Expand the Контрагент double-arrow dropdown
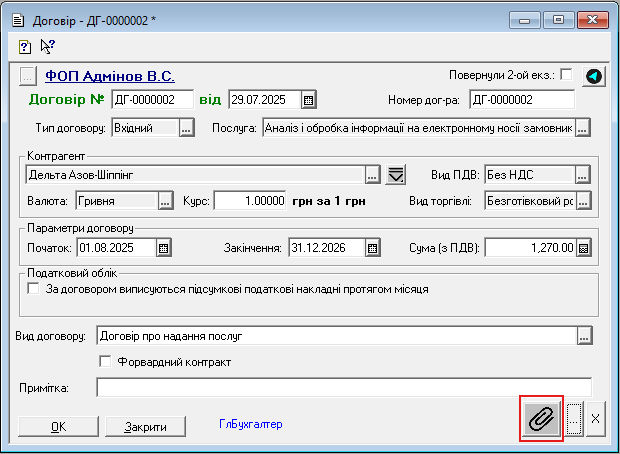The height and width of the screenshot is (454, 620). pyautogui.click(x=396, y=175)
